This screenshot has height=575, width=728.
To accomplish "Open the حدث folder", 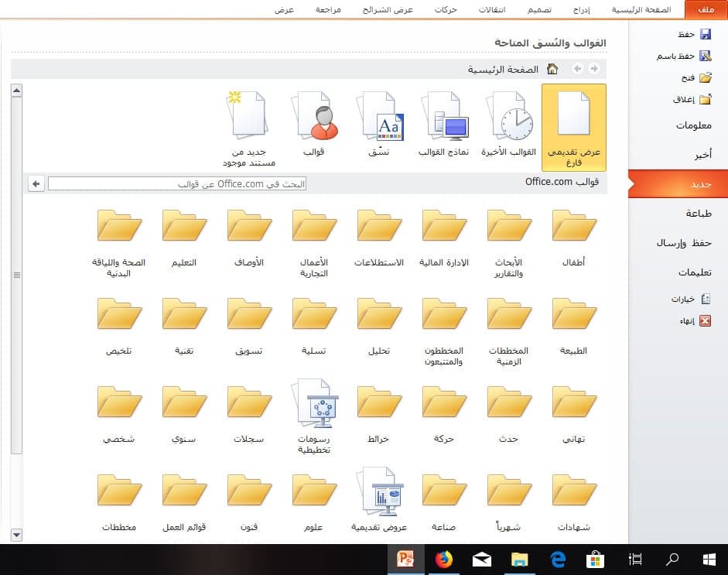I will point(508,414).
